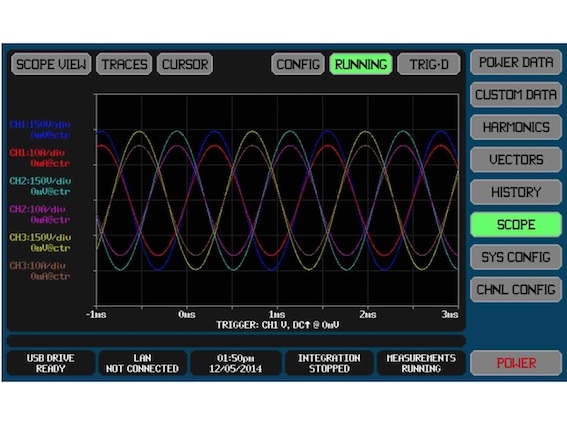
Task: Open CHNL CONFIG settings
Action: [x=516, y=289]
